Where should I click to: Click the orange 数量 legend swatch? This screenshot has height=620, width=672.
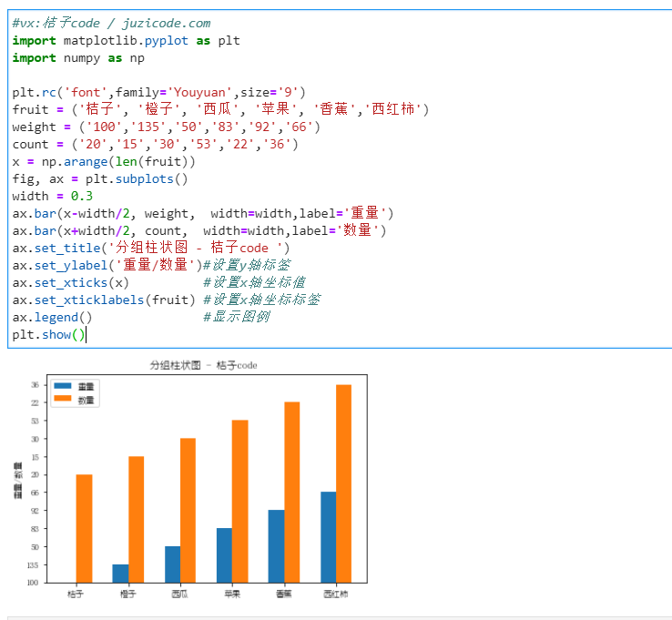[63, 399]
